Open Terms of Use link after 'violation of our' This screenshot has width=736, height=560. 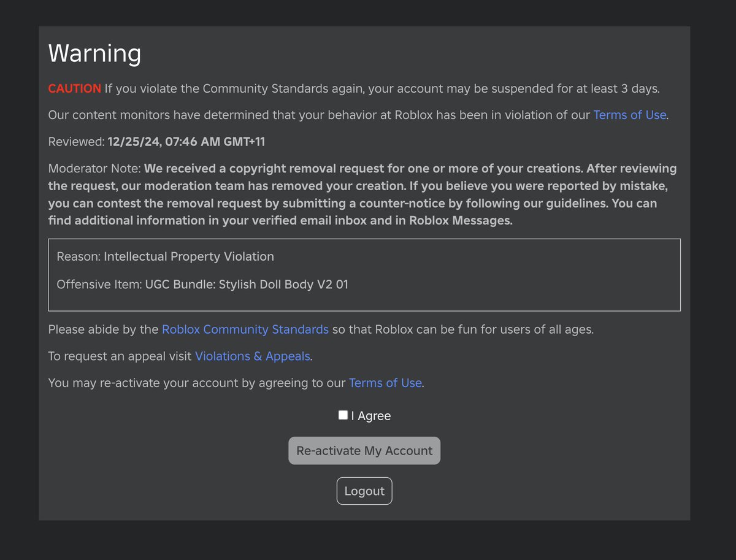click(x=629, y=115)
